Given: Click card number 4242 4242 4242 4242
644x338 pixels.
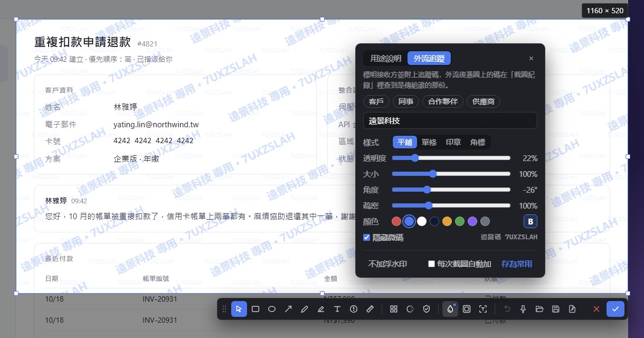Looking at the screenshot, I should tap(154, 141).
